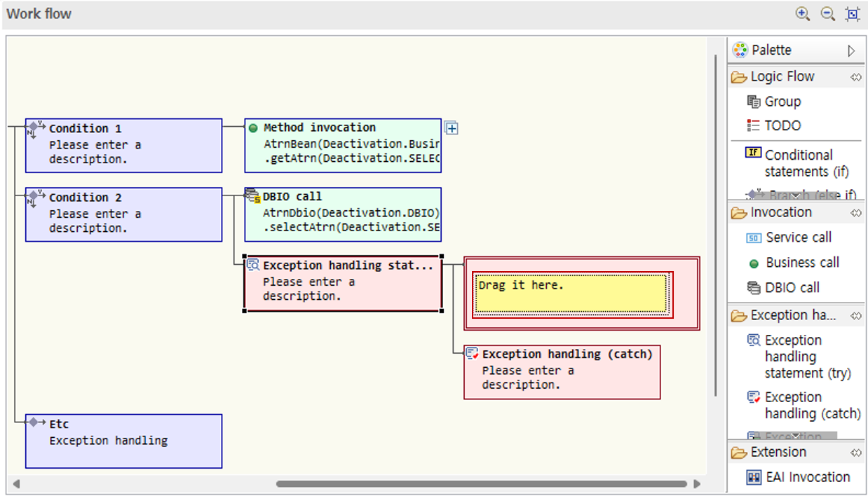
Task: Open the Exception handling palette drawer
Action: (x=792, y=315)
